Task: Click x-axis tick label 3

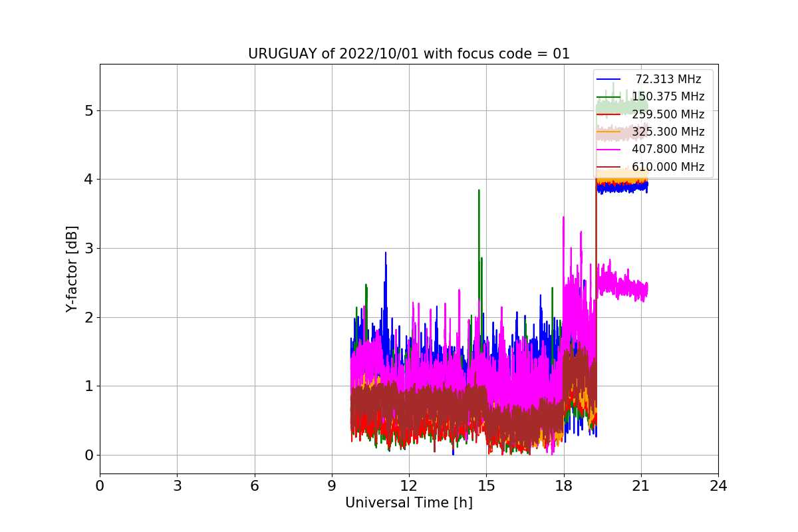Action: (177, 486)
